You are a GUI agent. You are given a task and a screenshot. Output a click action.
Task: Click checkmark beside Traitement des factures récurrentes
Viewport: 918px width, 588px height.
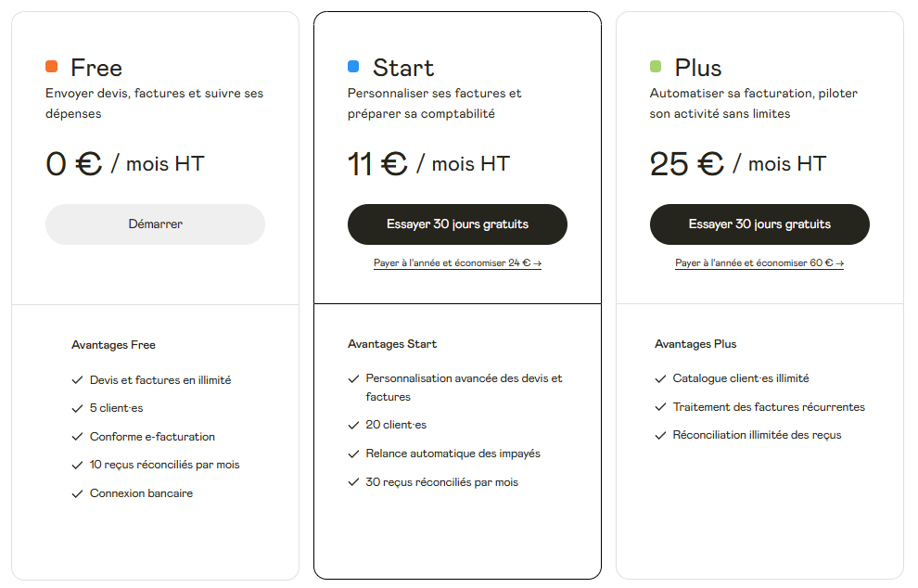pos(660,407)
